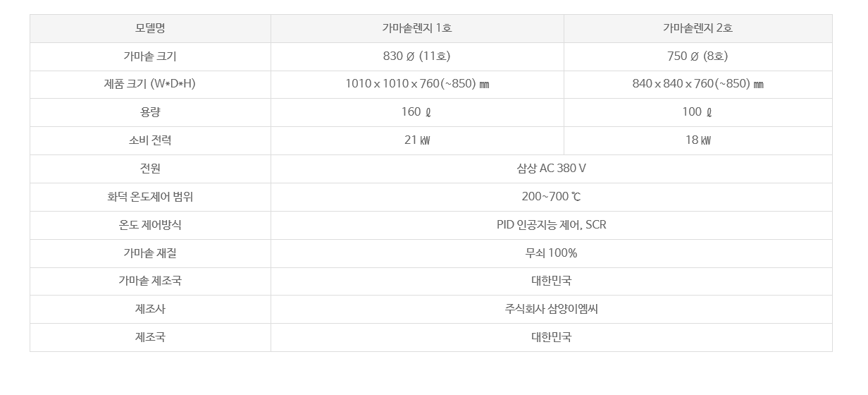Image resolution: width=868 pixels, height=395 pixels.
Task: Select the 용량 row label
Action: 150,112
